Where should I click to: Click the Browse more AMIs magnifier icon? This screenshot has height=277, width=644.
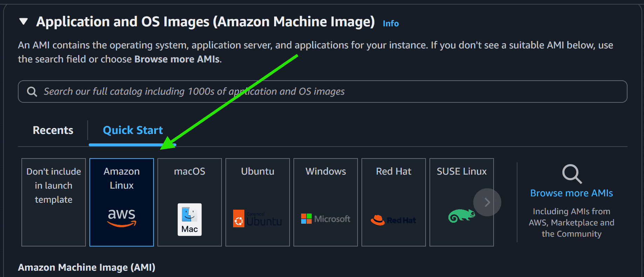[572, 174]
